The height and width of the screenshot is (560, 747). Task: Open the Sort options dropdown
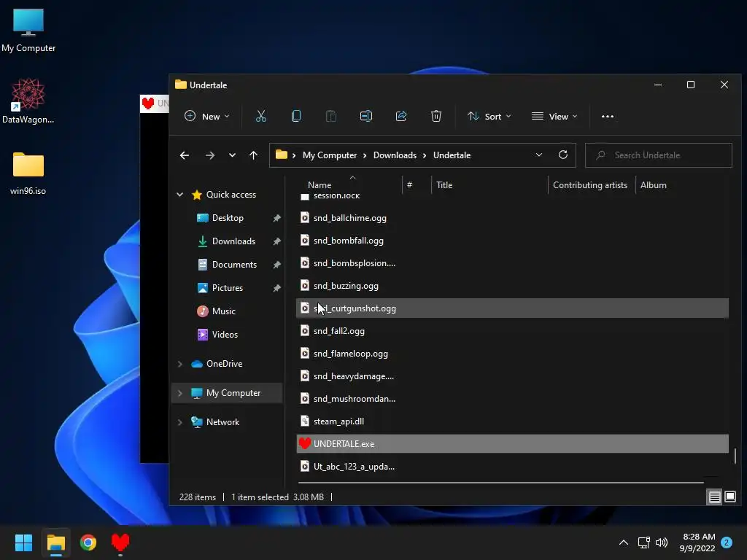point(489,116)
